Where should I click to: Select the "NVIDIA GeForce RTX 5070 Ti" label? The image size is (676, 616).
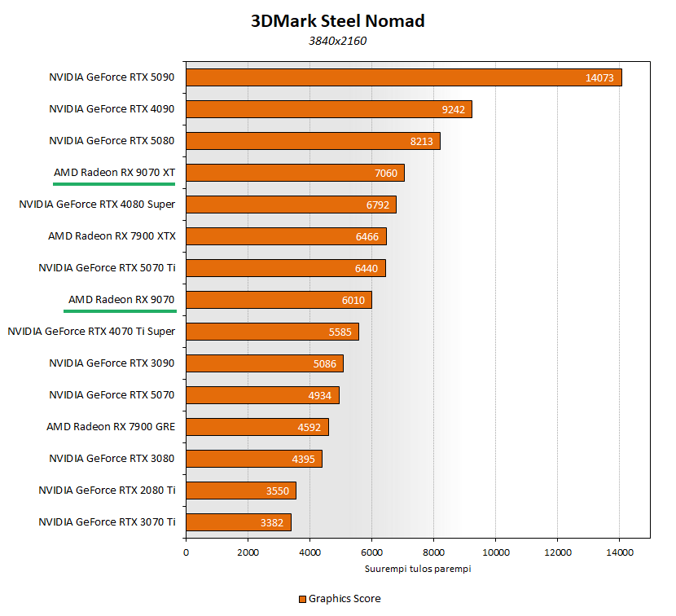click(107, 268)
